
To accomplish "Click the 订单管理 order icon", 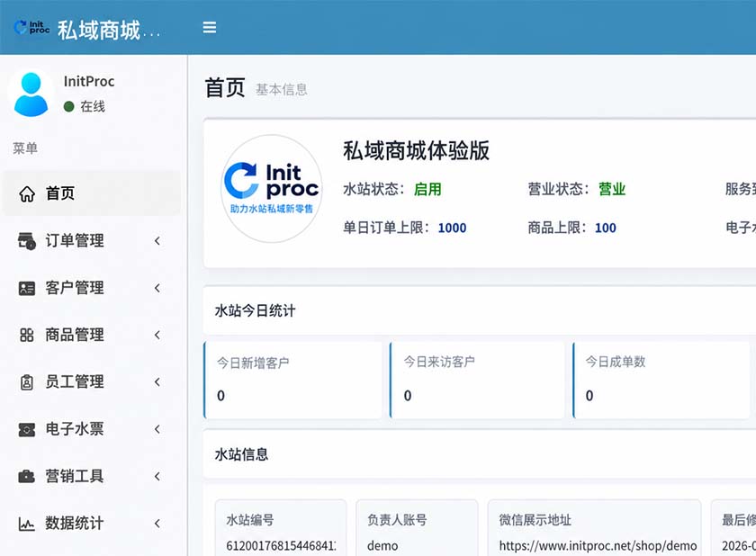I will [x=27, y=241].
